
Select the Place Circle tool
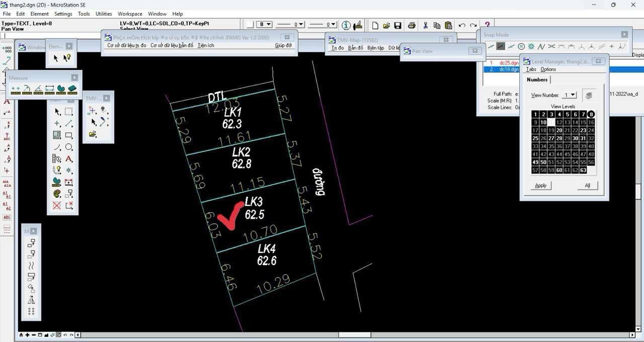pos(68,147)
